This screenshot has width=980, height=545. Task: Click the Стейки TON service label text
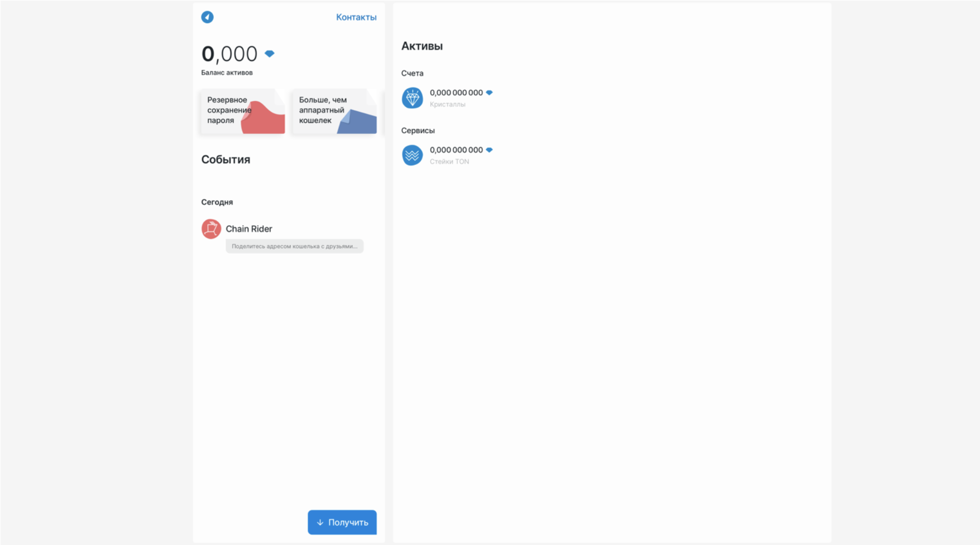click(x=449, y=162)
